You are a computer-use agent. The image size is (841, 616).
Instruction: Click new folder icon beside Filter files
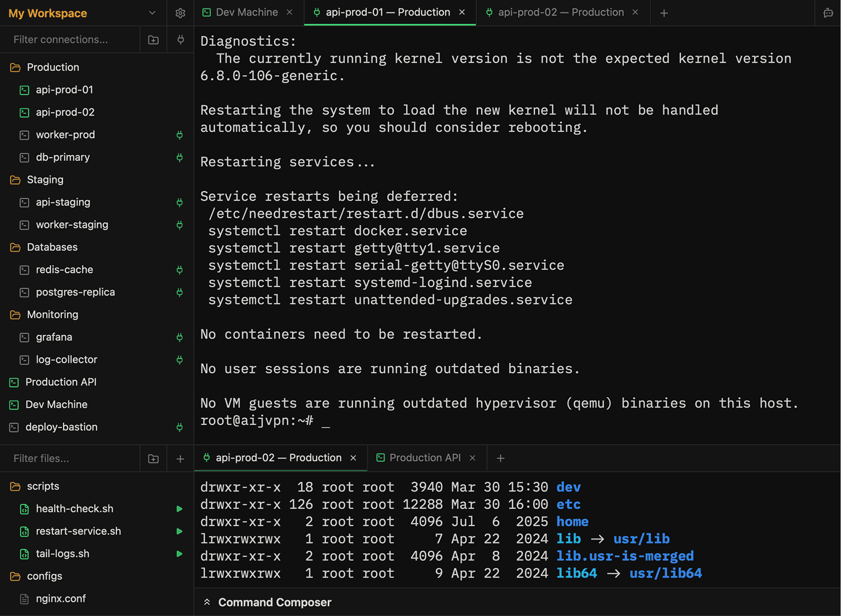tap(153, 459)
